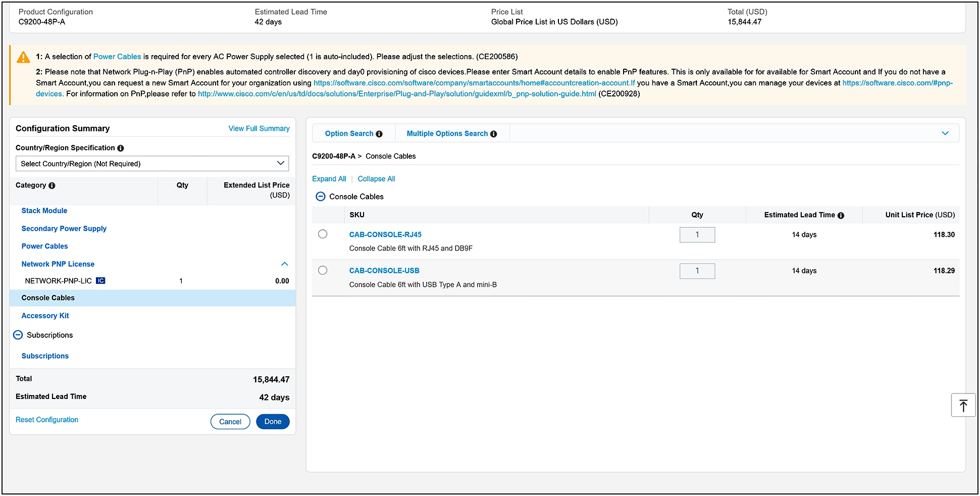Click info icon beside Category header

tap(52, 186)
